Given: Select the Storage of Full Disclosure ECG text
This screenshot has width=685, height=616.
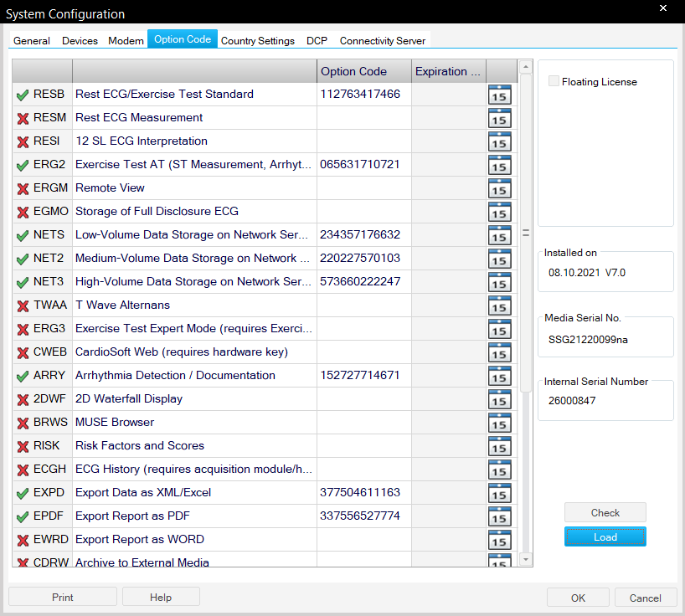Looking at the screenshot, I should point(157,211).
